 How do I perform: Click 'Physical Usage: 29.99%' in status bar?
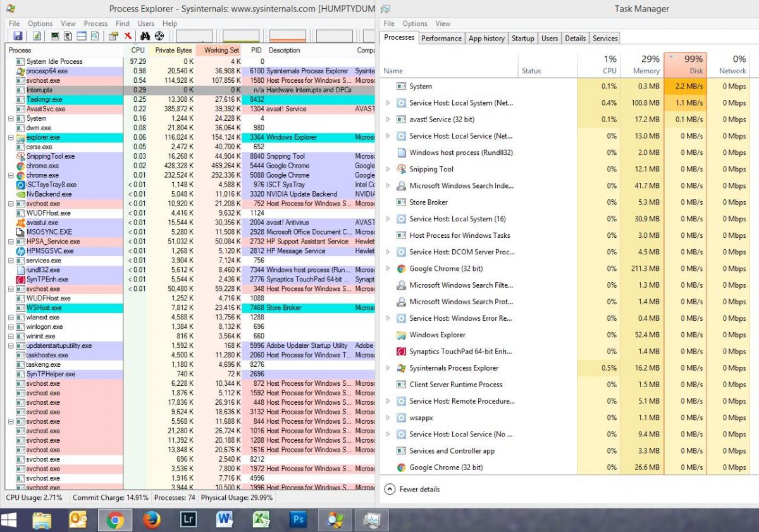coord(237,498)
